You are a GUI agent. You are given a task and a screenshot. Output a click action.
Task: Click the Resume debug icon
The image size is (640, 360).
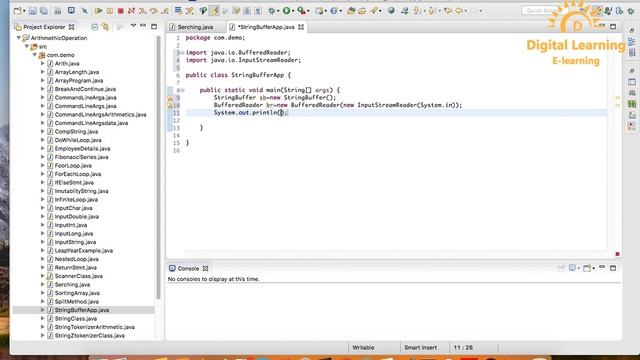point(98,11)
